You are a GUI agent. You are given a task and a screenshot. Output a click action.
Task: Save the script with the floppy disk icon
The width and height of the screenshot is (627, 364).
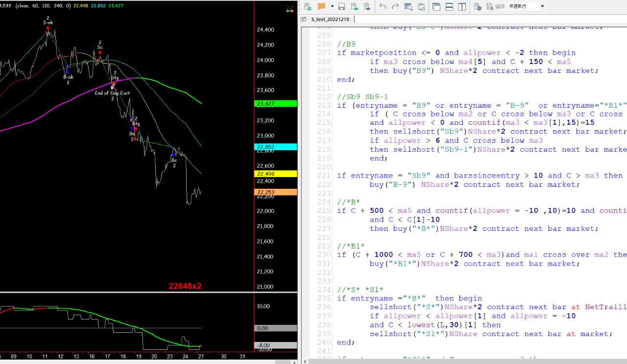click(342, 6)
